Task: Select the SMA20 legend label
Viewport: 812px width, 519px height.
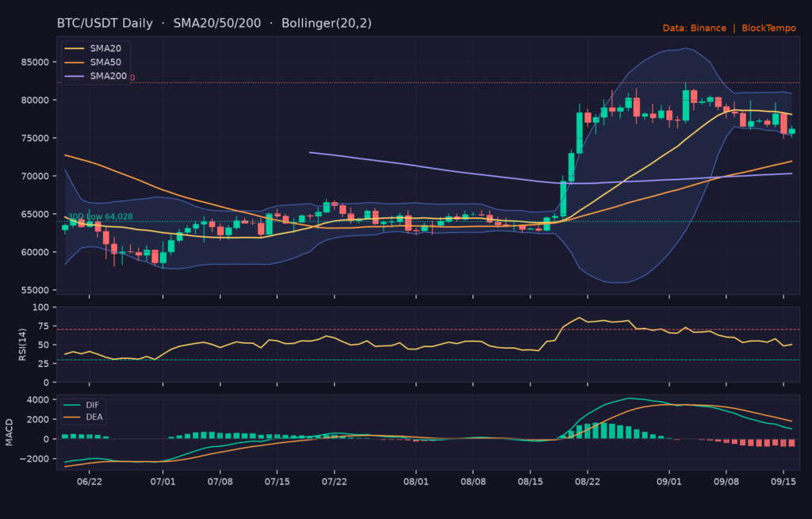Action: pyautogui.click(x=105, y=48)
